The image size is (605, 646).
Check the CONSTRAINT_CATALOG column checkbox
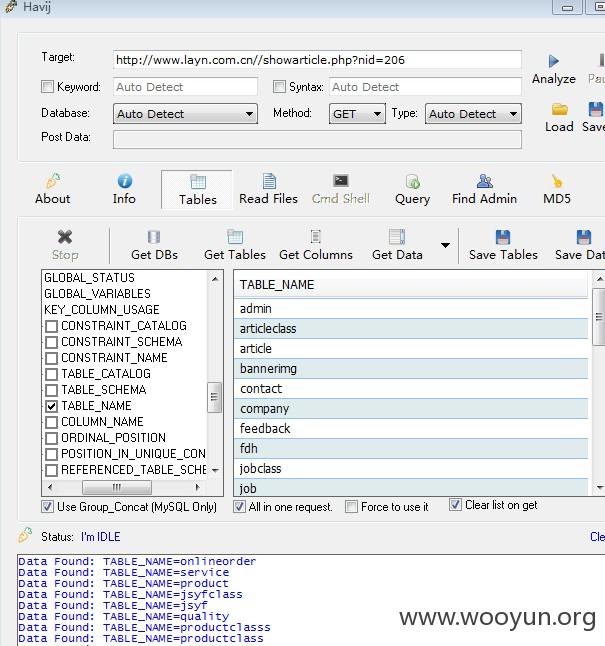click(x=51, y=326)
